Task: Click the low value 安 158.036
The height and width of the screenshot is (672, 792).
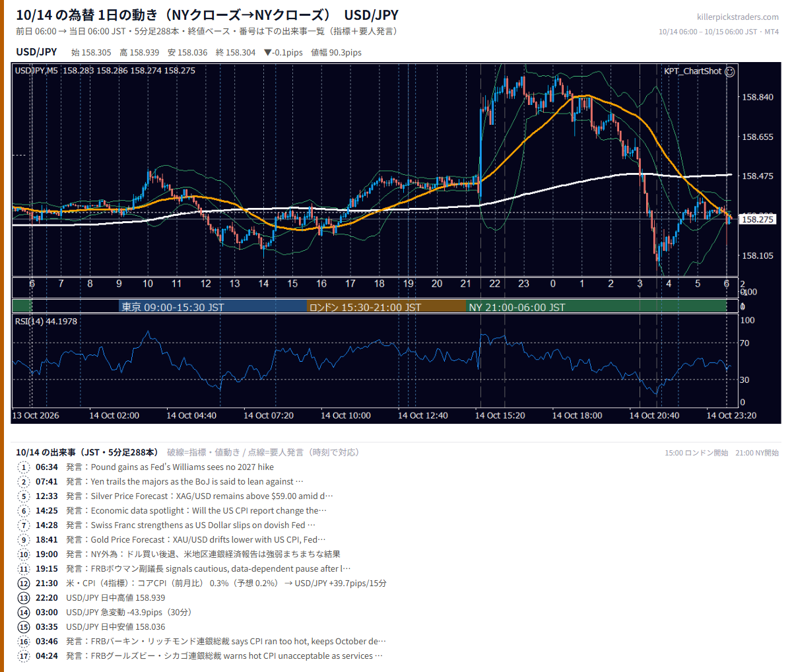Action: (x=187, y=53)
